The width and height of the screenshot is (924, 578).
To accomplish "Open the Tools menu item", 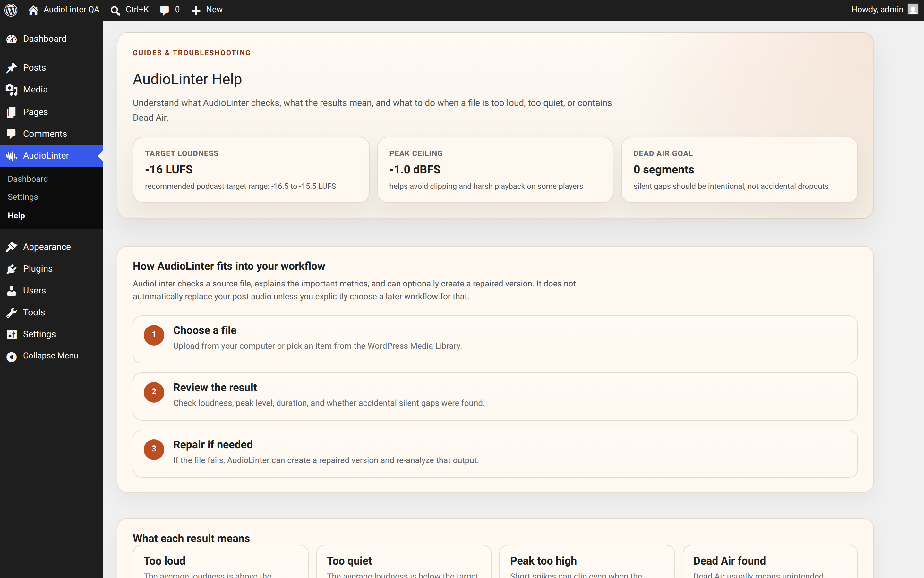I will point(34,312).
